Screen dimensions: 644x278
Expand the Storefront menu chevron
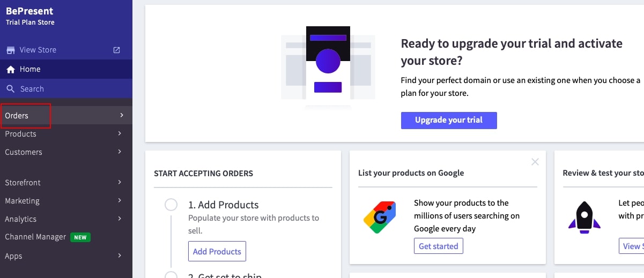[x=120, y=183]
